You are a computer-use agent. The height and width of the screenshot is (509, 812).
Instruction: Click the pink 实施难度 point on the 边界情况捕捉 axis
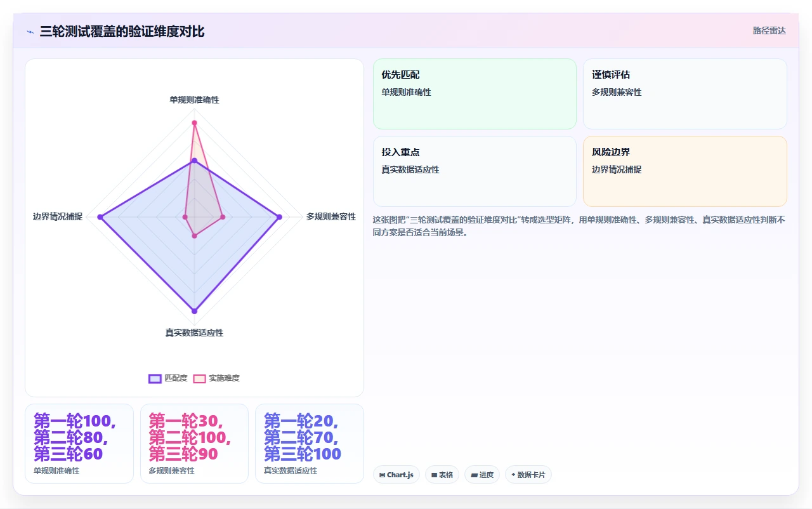[185, 217]
